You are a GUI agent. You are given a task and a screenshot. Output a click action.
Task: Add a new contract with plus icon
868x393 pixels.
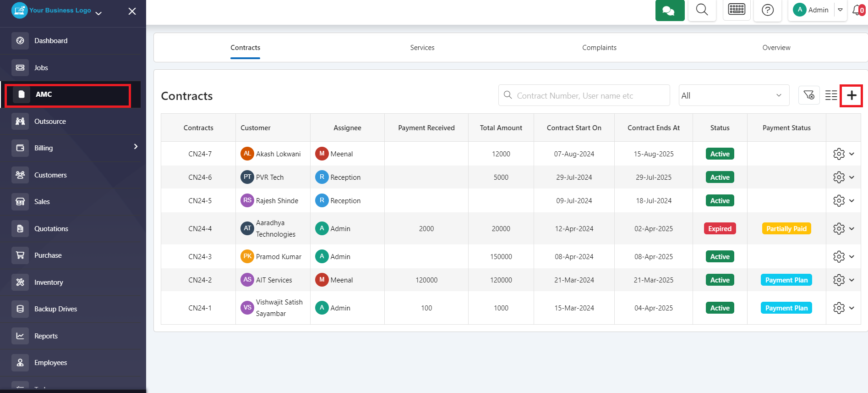pyautogui.click(x=852, y=95)
